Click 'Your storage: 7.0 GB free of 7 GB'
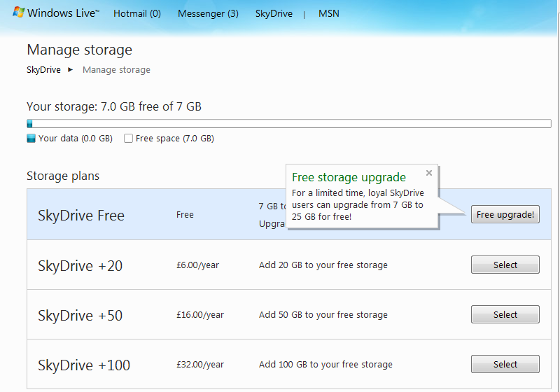Screen dimensions: 560x392 tap(114, 106)
